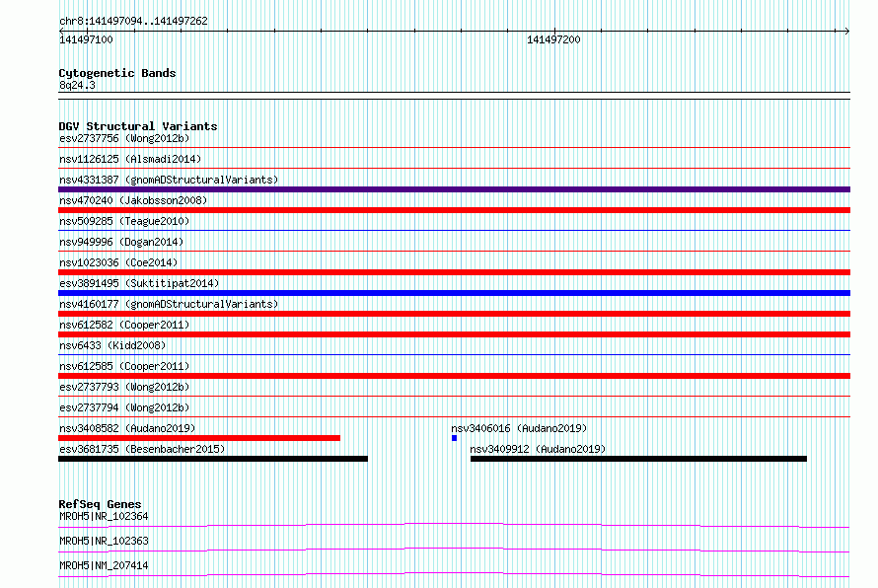This screenshot has width=878, height=588.
Task: Click the short red bar under nsv3408582
Action: (198, 438)
